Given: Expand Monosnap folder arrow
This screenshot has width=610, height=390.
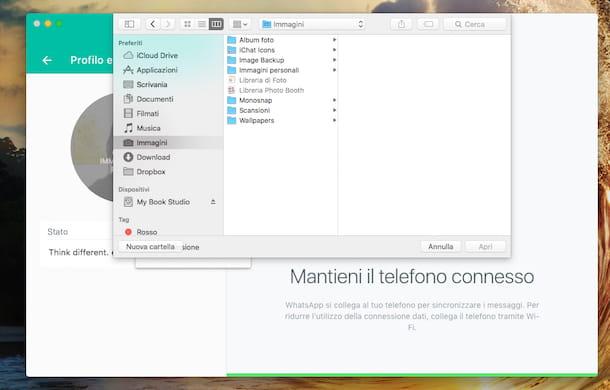Looking at the screenshot, I should coord(334,100).
